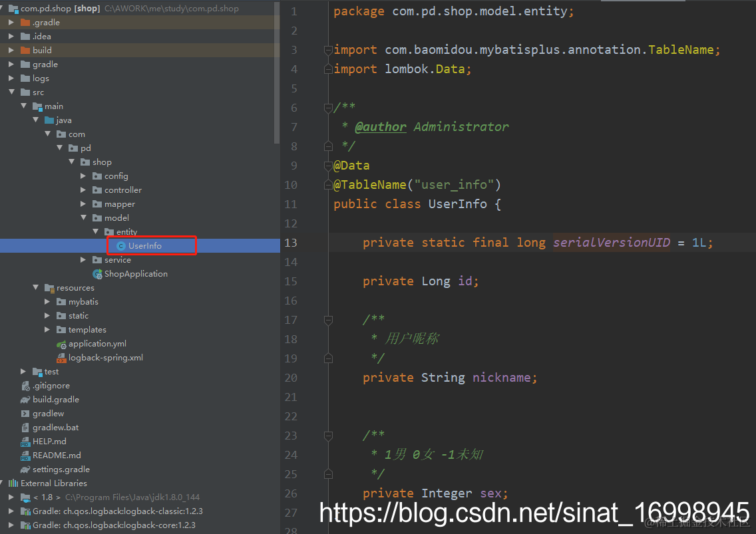Click the project tree vertical scrollbar
756x534 pixels.
tap(277, 72)
